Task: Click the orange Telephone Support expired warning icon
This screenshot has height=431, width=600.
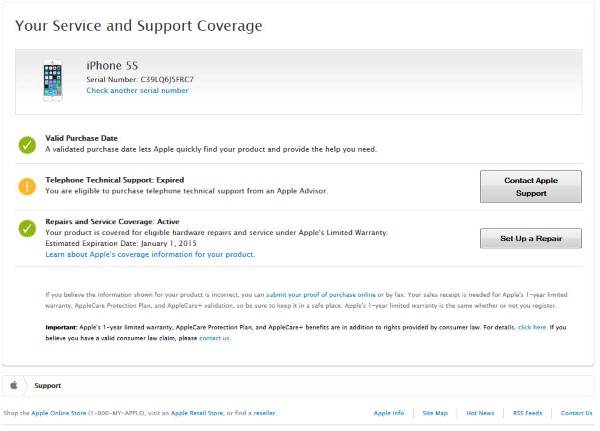Action: pyautogui.click(x=27, y=186)
